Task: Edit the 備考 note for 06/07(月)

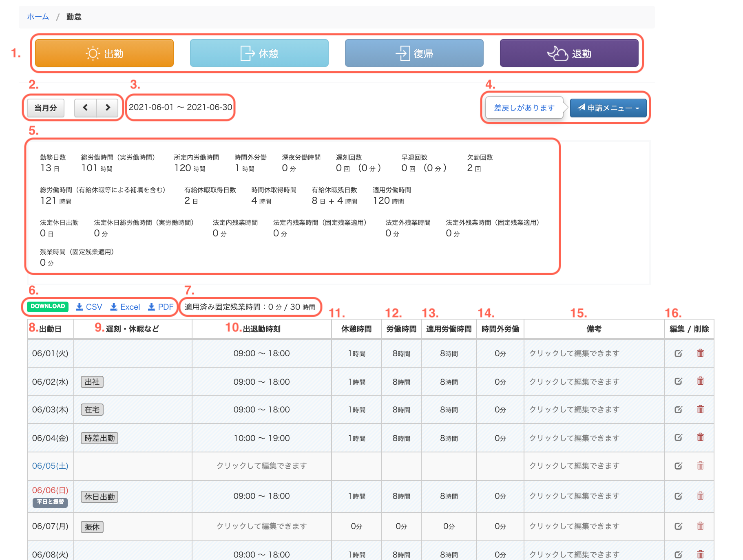Action: pyautogui.click(x=594, y=526)
